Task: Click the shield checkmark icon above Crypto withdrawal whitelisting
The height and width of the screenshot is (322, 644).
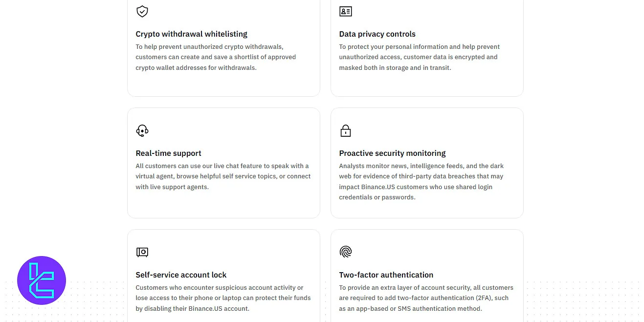Action: (x=142, y=11)
